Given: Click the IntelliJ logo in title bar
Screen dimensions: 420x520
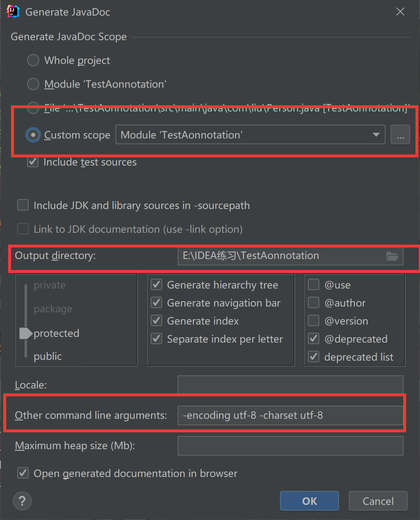Looking at the screenshot, I should tap(13, 11).
